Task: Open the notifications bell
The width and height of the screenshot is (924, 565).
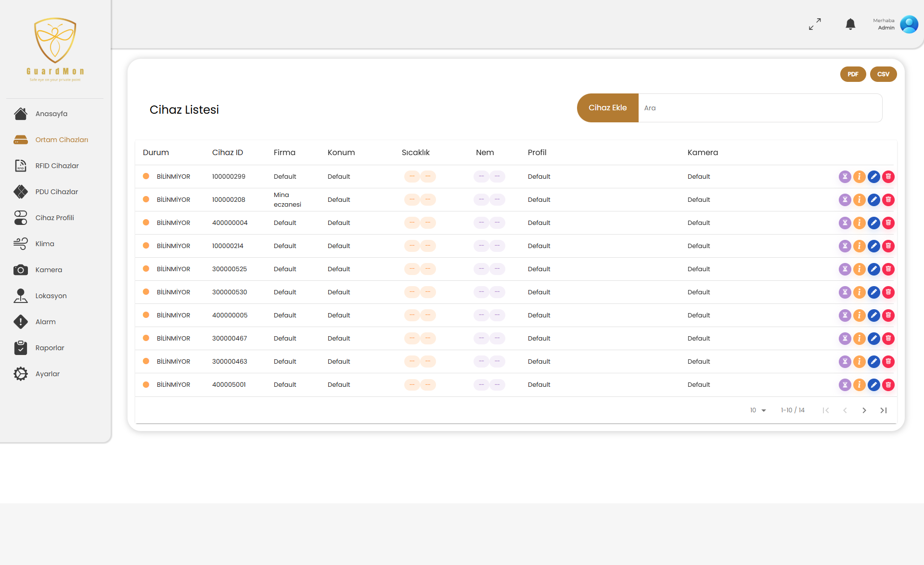Action: (850, 24)
